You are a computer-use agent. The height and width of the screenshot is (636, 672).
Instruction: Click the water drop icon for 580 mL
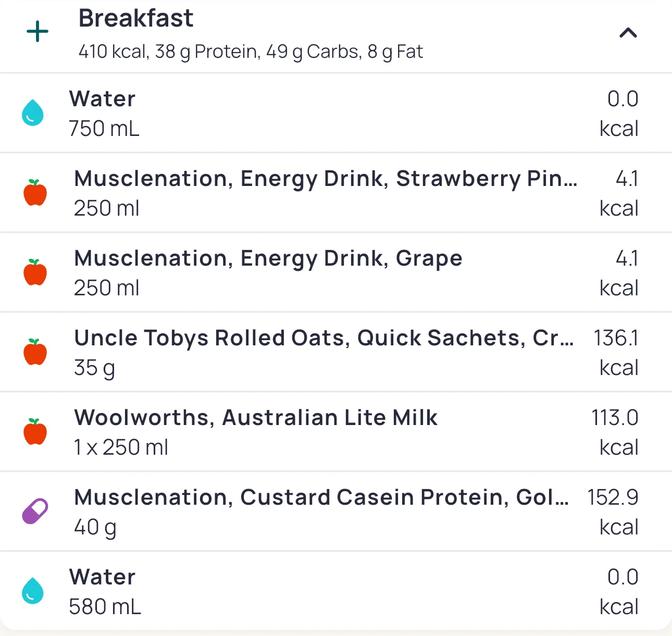[33, 591]
